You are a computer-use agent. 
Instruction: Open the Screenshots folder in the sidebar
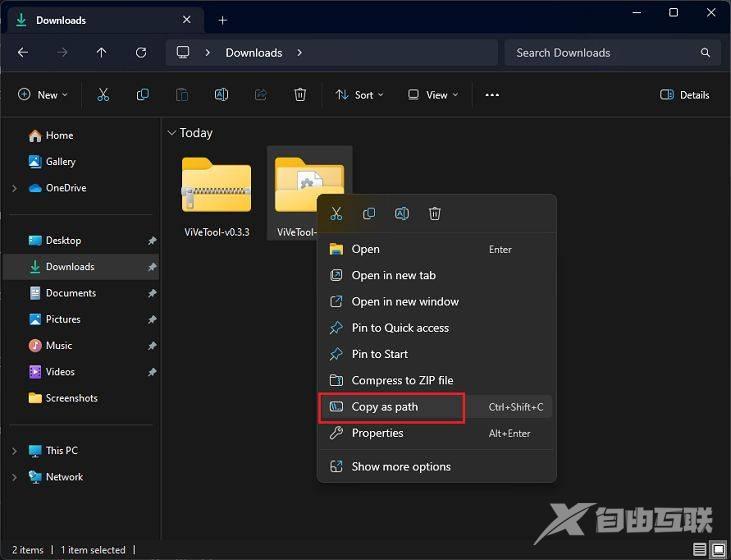click(x=63, y=398)
